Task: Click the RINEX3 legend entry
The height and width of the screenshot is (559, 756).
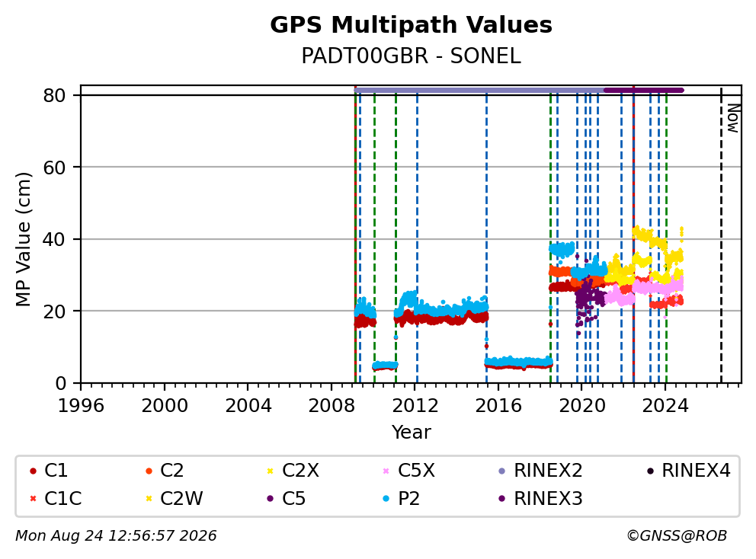Action: (540, 498)
